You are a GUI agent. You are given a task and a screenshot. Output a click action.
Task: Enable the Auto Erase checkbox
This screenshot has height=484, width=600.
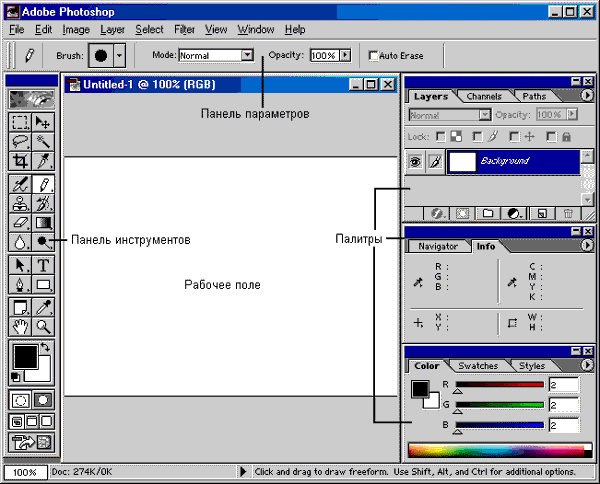[373, 56]
